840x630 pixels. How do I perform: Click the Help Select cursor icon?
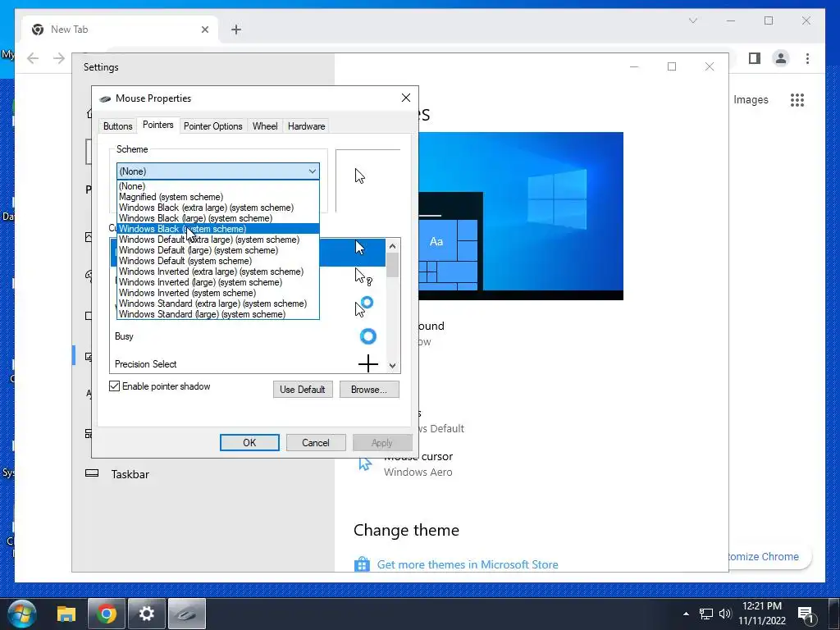tap(363, 277)
